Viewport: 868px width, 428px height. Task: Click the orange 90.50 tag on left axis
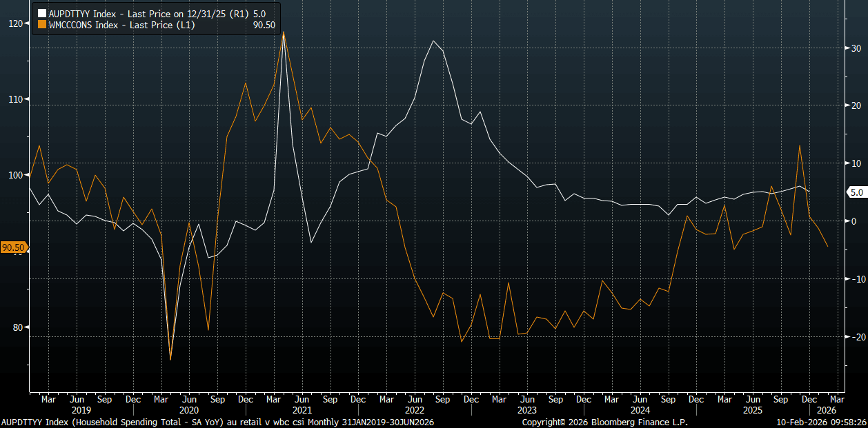pyautogui.click(x=13, y=247)
